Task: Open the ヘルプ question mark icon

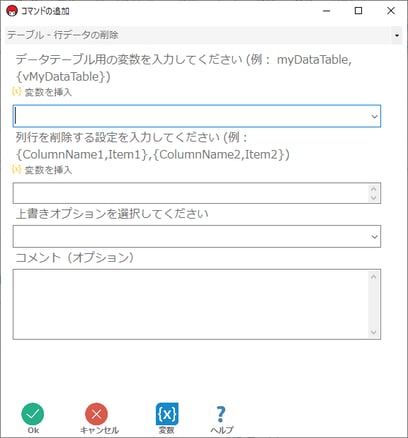Action: point(221,414)
